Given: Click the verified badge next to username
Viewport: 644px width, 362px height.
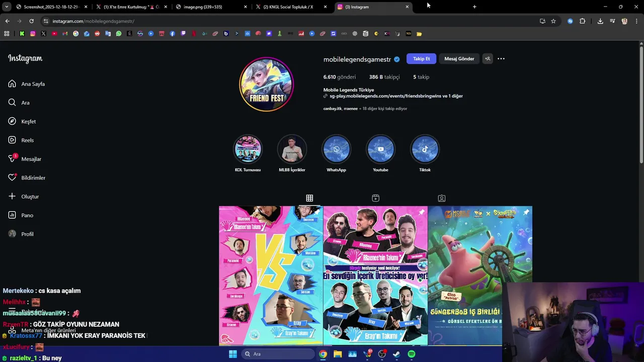Looking at the screenshot, I should [x=397, y=59].
